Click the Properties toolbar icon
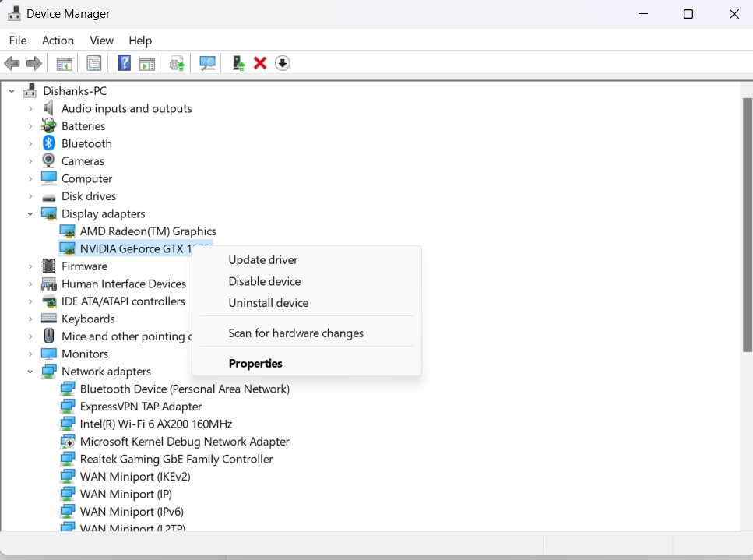 [93, 62]
